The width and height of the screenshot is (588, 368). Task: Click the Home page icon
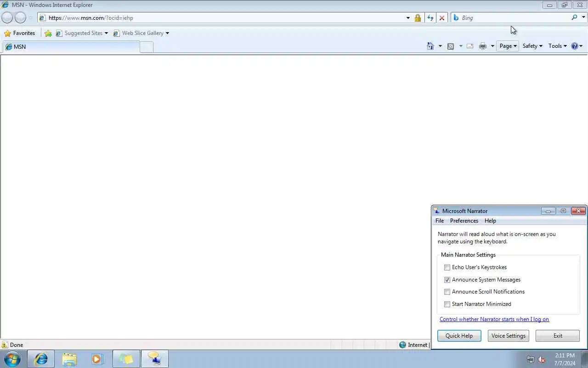point(430,46)
